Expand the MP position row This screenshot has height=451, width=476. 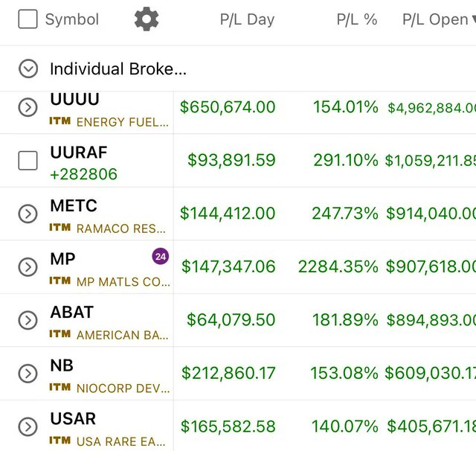28,267
